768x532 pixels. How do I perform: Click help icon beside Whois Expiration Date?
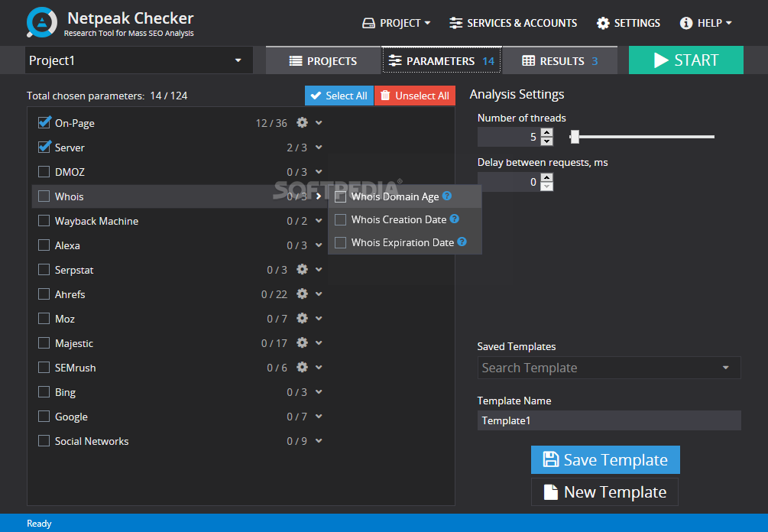(462, 242)
